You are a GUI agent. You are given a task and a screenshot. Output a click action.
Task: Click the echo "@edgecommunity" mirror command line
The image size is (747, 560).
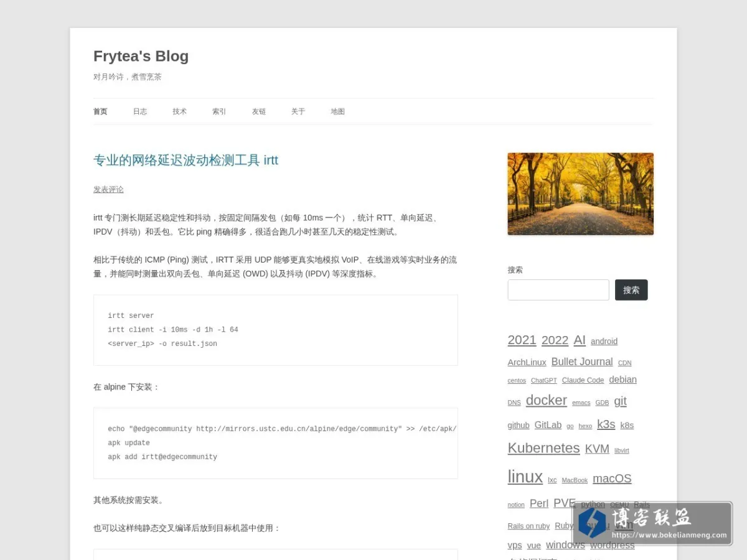(x=282, y=429)
